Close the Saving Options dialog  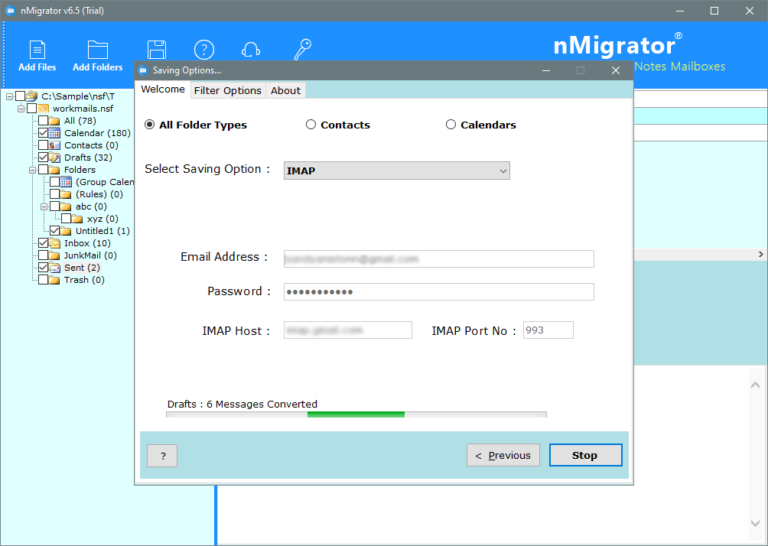pos(616,71)
